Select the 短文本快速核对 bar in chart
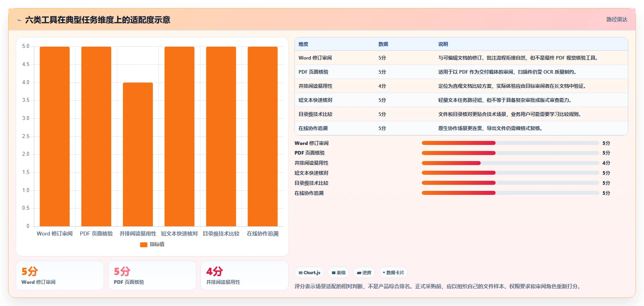 click(x=179, y=136)
